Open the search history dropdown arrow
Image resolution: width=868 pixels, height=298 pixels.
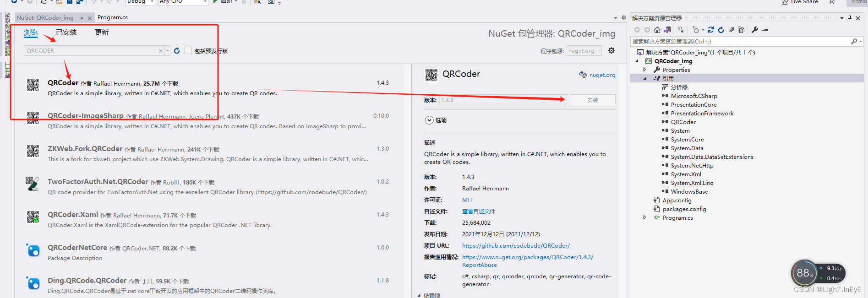click(168, 51)
